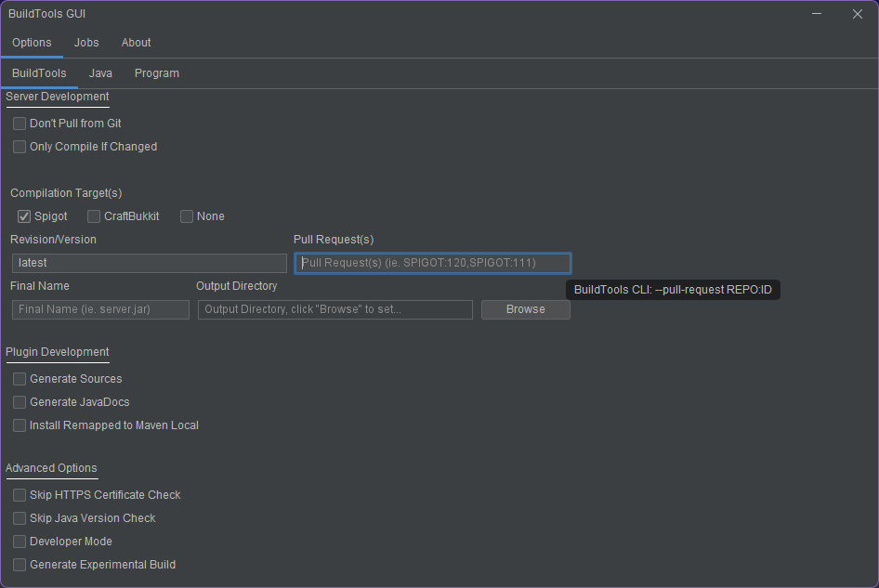The image size is (879, 588).
Task: Click the BuildTools CLI pull-request tooltip
Action: click(673, 290)
